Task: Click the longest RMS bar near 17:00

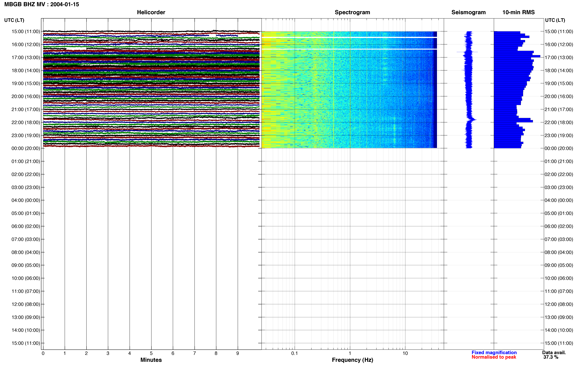Action: [517, 56]
